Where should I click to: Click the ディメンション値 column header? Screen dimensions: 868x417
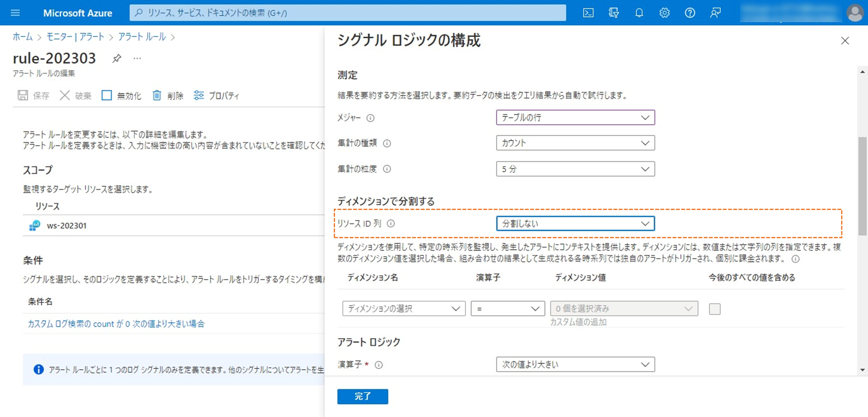pos(580,277)
